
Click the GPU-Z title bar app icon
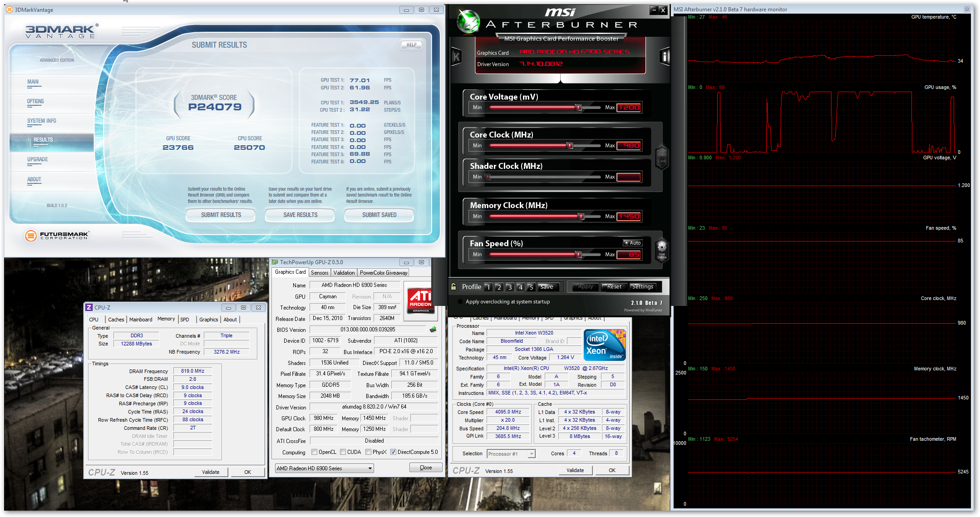pyautogui.click(x=275, y=262)
